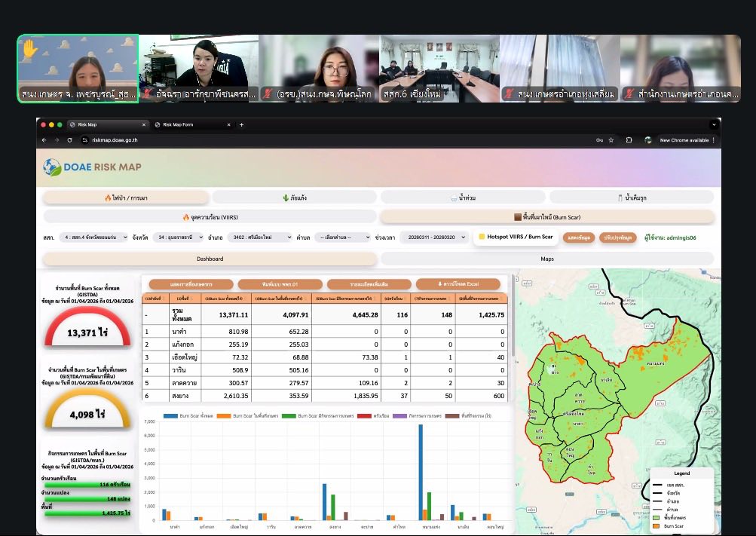Click the yellow Hotspot VIIRS / Burn Scar swatch
Viewport: 756px width, 536px height.
[482, 237]
